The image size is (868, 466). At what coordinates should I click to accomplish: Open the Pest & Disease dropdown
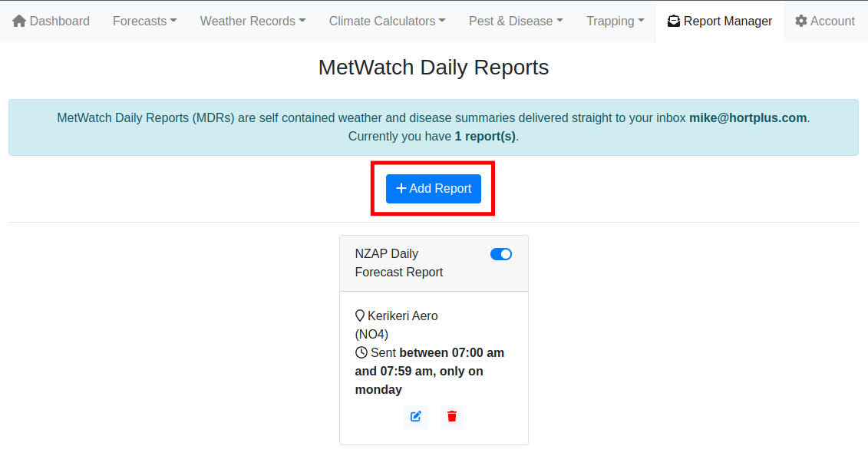[516, 21]
